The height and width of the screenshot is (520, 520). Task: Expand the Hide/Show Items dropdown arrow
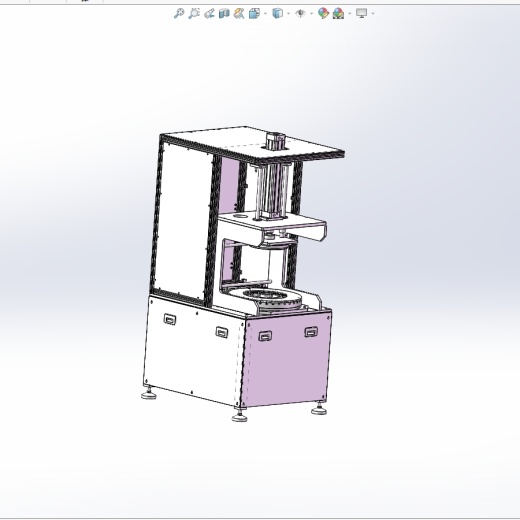point(312,14)
